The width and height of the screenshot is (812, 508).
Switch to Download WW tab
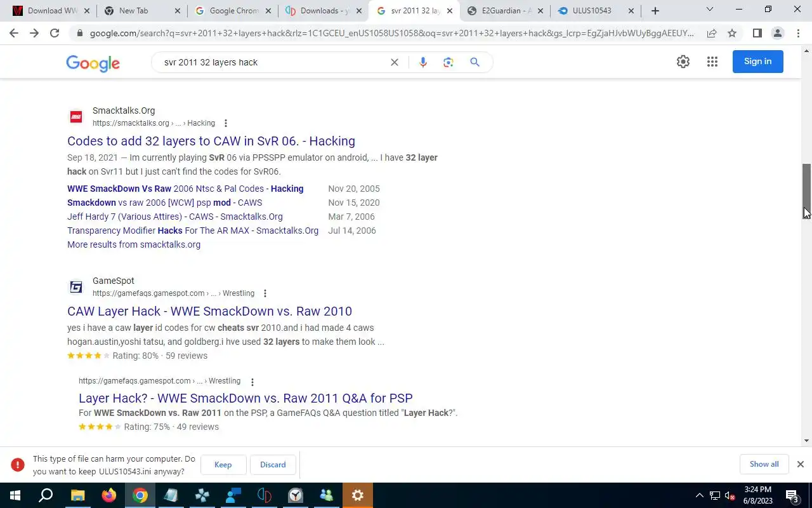[51, 11]
